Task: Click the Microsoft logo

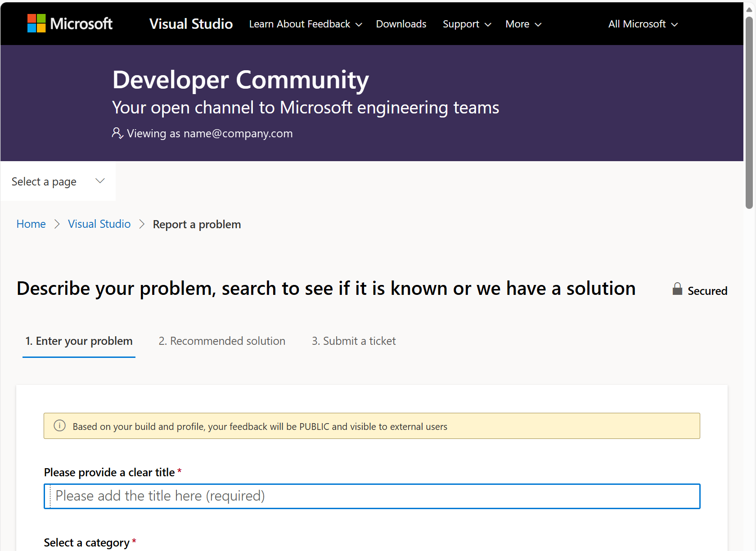Action: click(x=70, y=23)
